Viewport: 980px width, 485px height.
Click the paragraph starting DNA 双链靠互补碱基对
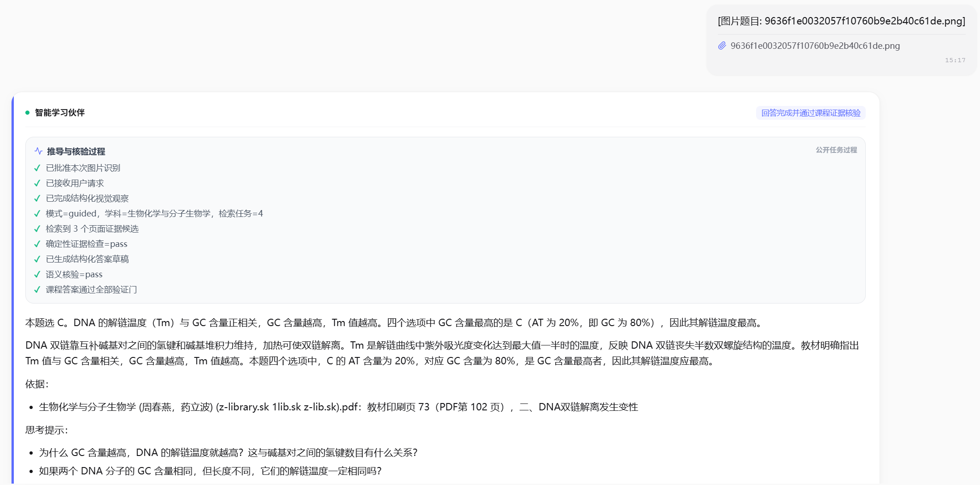pos(442,353)
